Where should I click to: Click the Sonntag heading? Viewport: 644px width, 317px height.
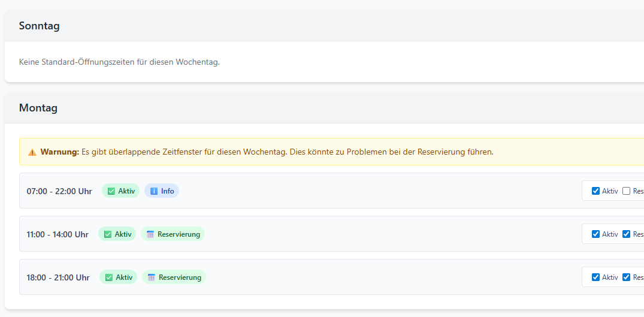tap(40, 26)
